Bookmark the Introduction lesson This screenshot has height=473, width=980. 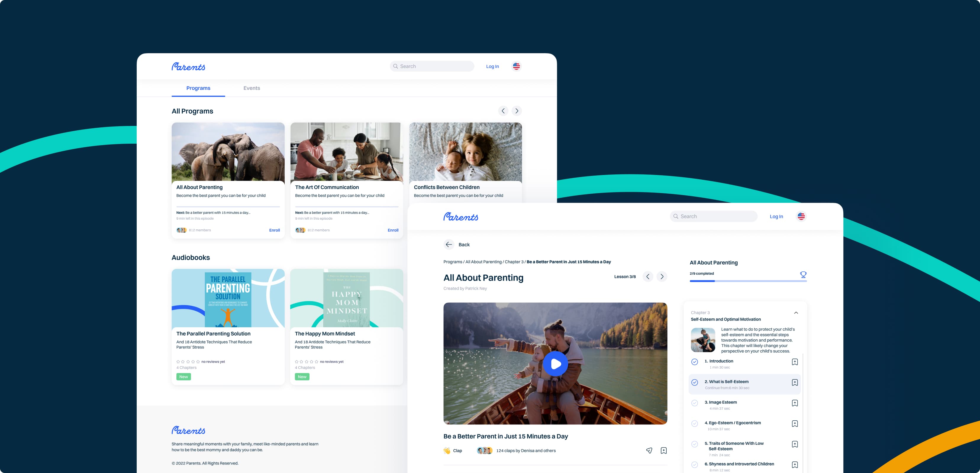click(795, 362)
